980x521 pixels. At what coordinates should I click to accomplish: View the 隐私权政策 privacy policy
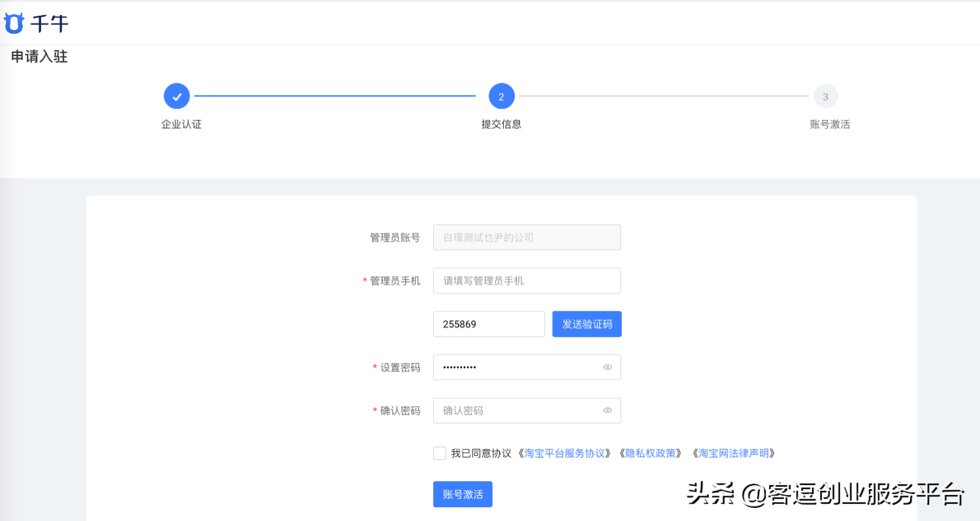pos(651,452)
